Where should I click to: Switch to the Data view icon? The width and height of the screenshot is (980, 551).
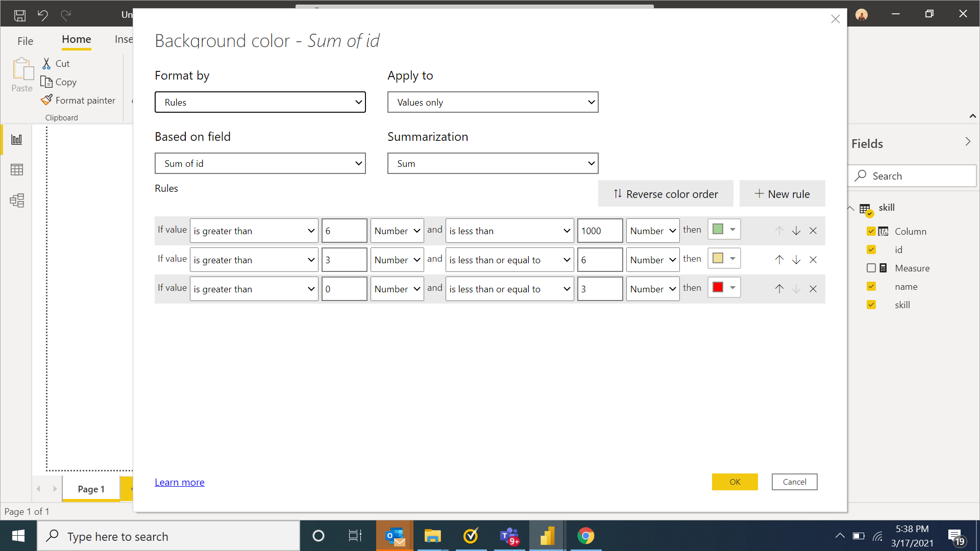pyautogui.click(x=17, y=169)
